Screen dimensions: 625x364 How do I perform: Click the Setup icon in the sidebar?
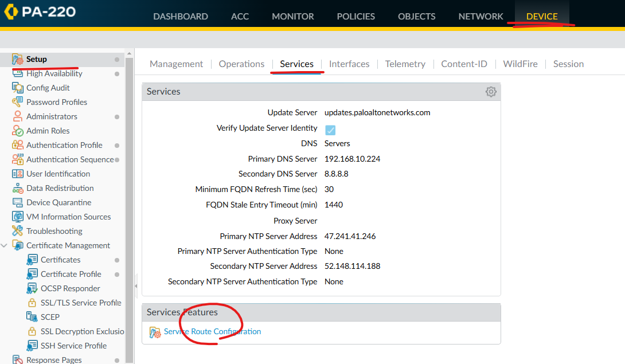(x=18, y=60)
